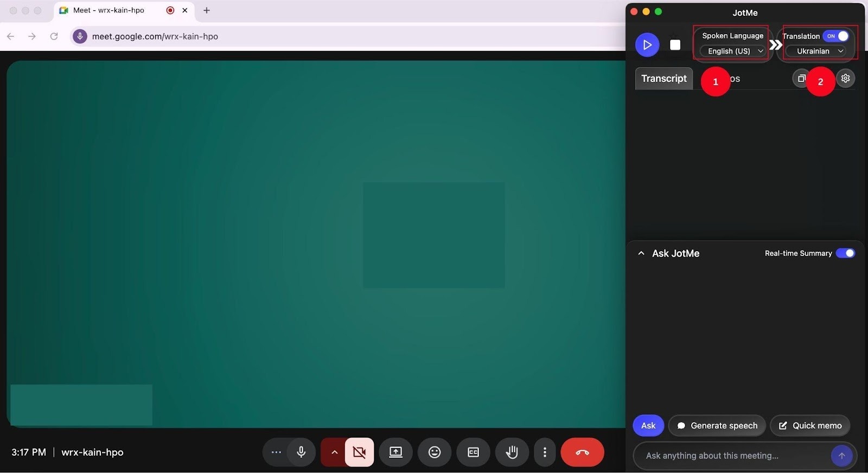This screenshot has width=868, height=473.
Task: Click the double-arrow icon between languages
Action: pos(776,45)
